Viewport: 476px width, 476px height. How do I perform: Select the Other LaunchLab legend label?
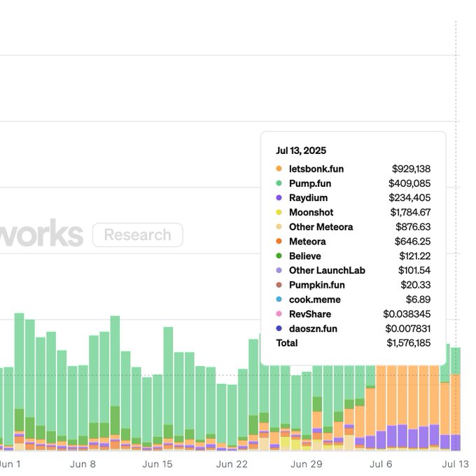[327, 270]
